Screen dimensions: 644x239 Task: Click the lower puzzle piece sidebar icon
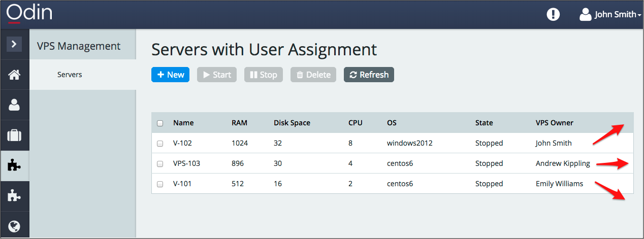tap(14, 196)
